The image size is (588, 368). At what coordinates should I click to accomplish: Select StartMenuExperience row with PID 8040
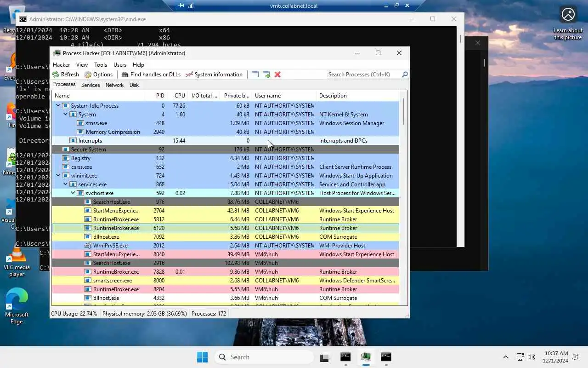[226, 254]
